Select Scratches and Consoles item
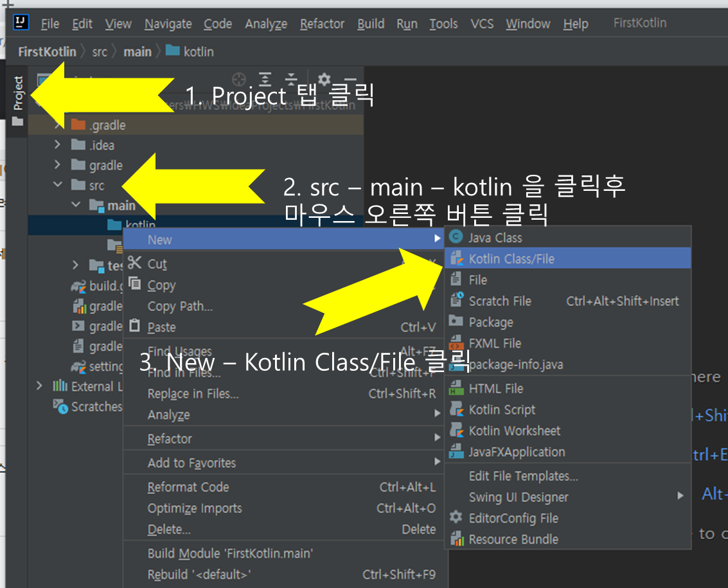Image resolution: width=728 pixels, height=588 pixels. tap(87, 406)
